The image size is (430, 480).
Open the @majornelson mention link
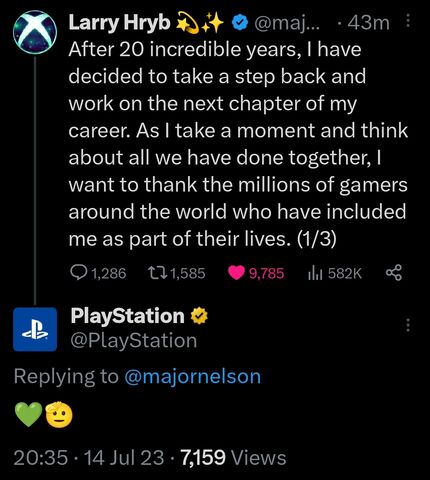pyautogui.click(x=192, y=376)
